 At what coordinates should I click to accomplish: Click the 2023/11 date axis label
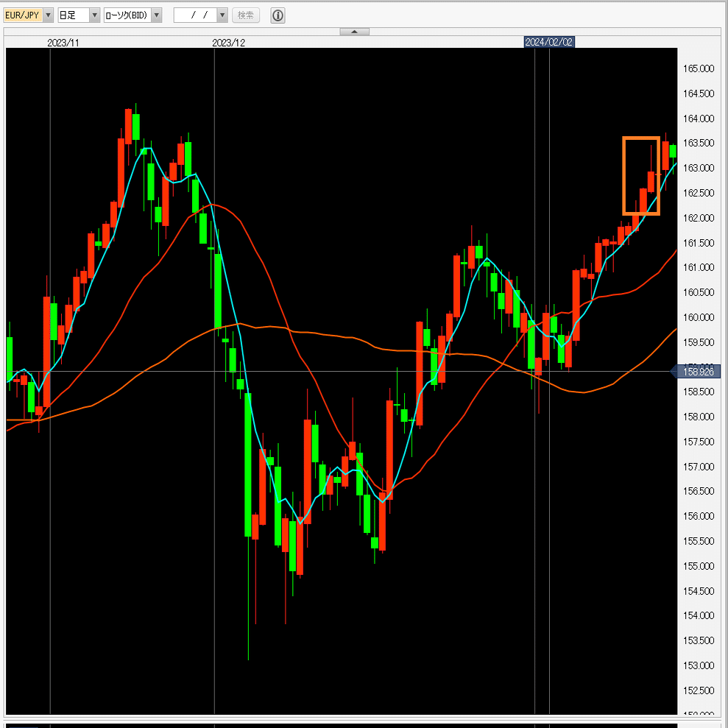tap(63, 43)
